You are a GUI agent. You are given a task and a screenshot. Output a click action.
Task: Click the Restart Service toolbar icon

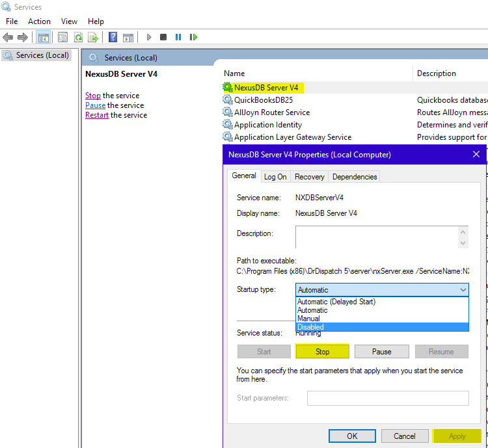tap(193, 37)
